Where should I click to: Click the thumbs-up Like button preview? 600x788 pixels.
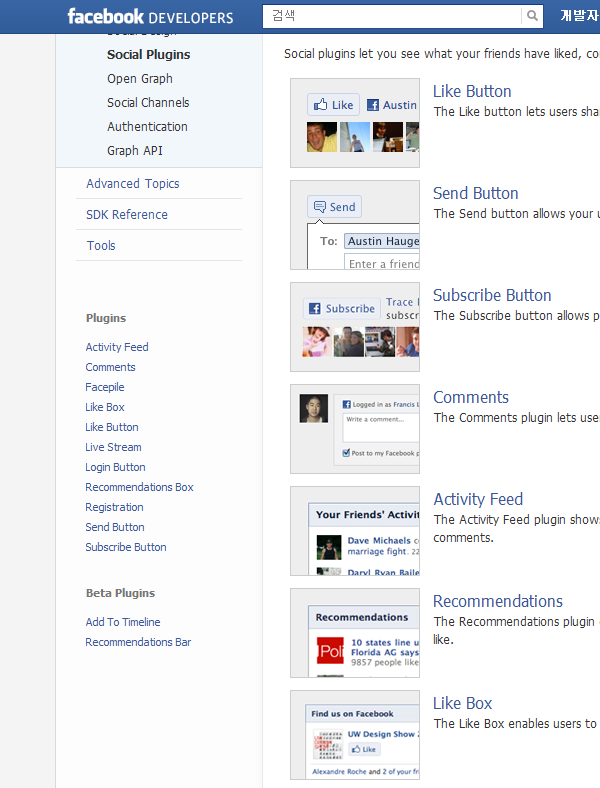click(334, 105)
